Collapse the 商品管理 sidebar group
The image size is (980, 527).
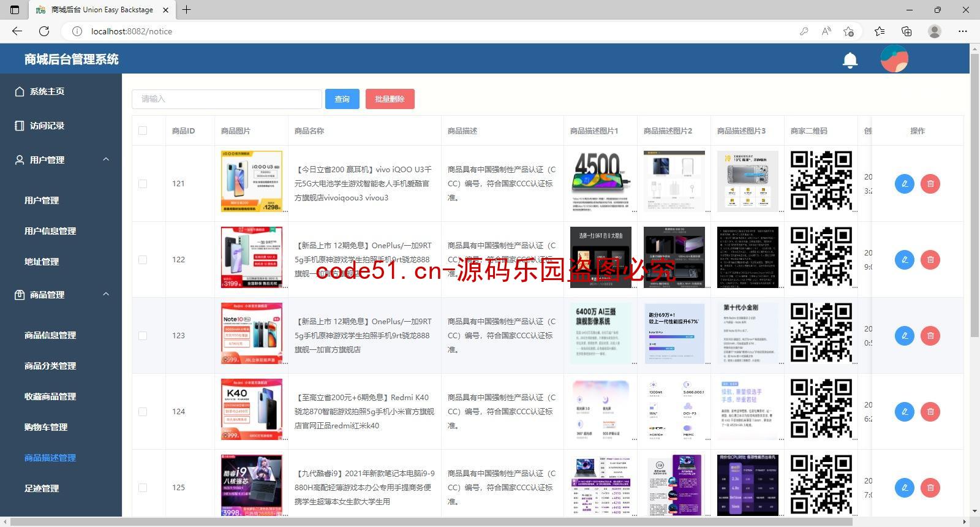pyautogui.click(x=61, y=295)
